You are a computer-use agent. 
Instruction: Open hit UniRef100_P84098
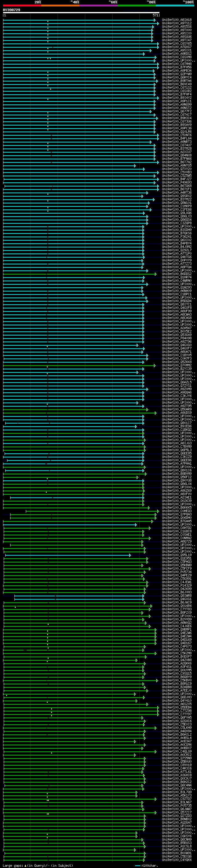[x=177, y=338]
